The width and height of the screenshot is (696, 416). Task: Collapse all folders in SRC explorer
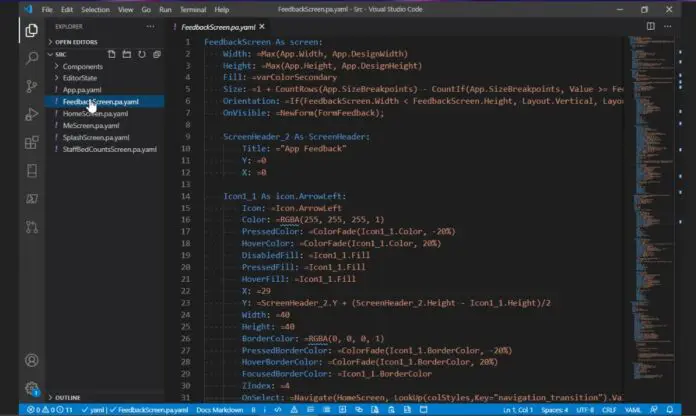(157, 54)
